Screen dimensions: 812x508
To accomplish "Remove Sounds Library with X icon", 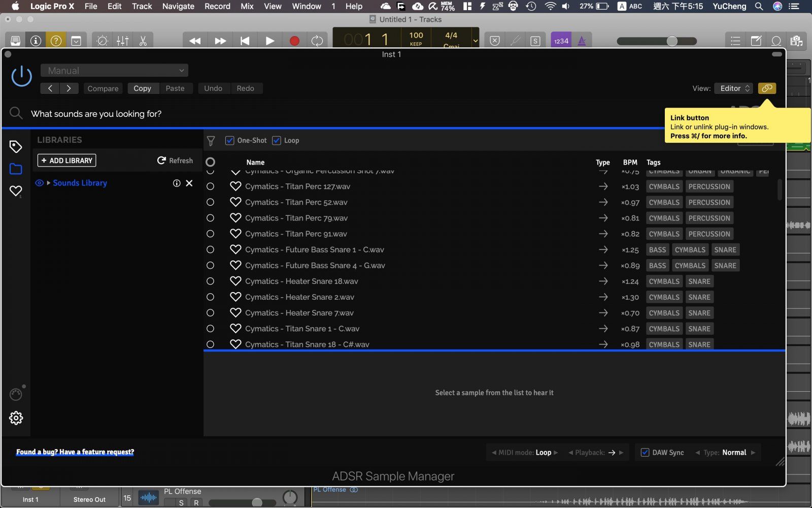I will (x=189, y=183).
